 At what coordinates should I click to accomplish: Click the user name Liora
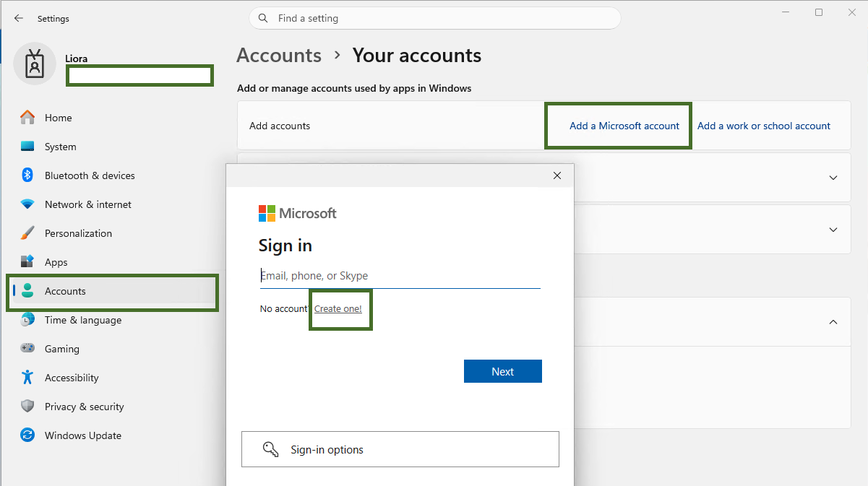(77, 58)
